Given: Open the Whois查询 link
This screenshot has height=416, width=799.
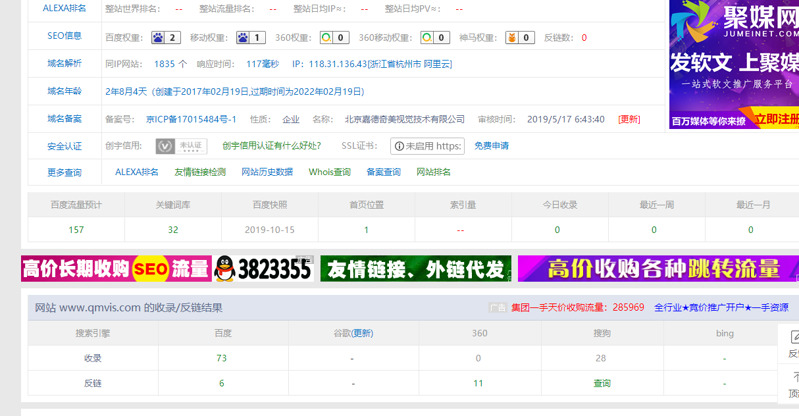Looking at the screenshot, I should coord(330,172).
